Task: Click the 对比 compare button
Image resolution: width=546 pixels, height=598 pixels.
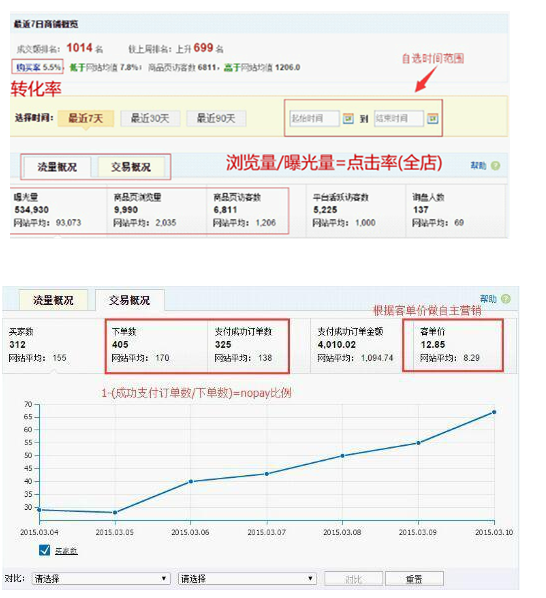Action: click(353, 579)
